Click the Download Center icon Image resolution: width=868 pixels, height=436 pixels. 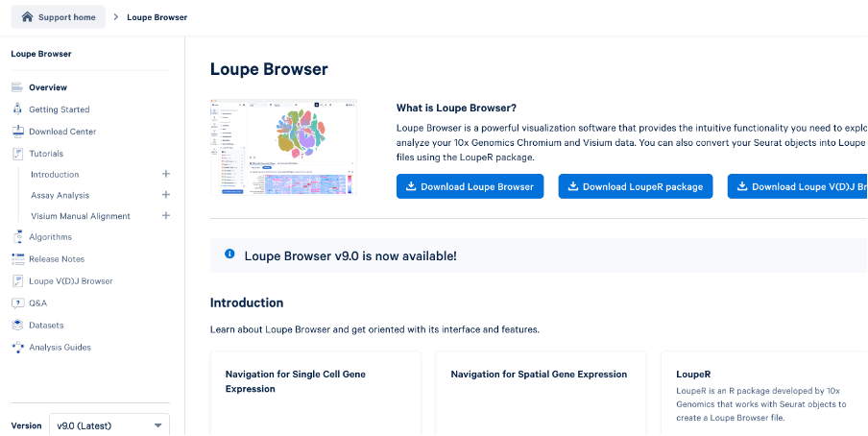[x=17, y=132]
